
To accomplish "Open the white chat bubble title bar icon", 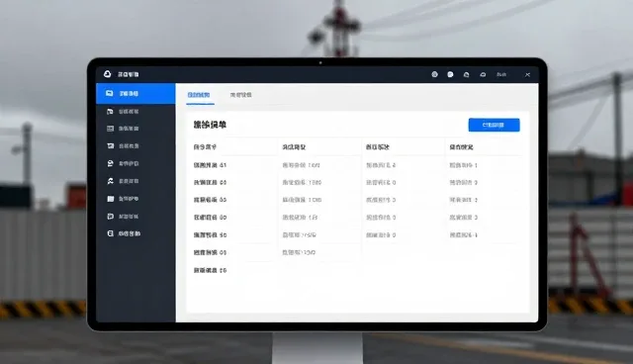I will point(450,74).
